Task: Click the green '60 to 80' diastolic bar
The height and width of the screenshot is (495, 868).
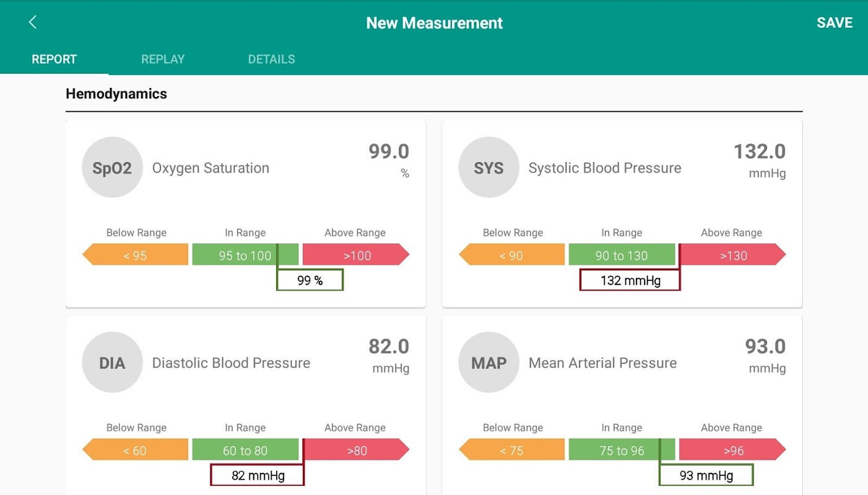Action: click(x=245, y=450)
